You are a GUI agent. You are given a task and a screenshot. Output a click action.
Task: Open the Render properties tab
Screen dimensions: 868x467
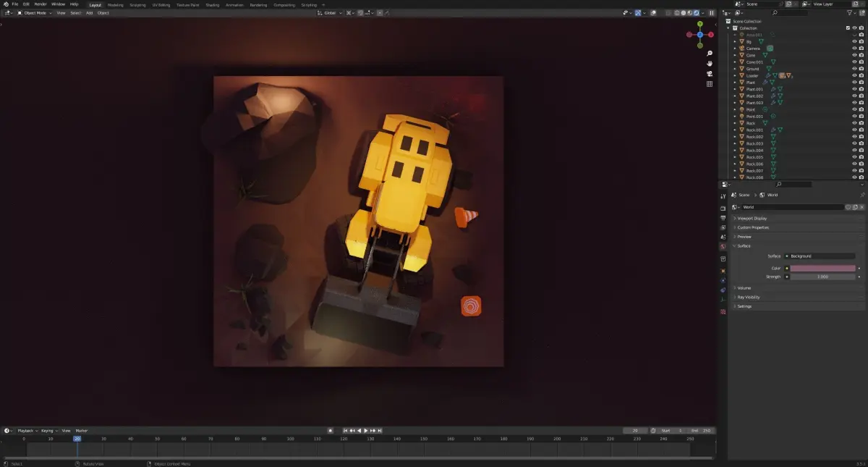pyautogui.click(x=723, y=209)
